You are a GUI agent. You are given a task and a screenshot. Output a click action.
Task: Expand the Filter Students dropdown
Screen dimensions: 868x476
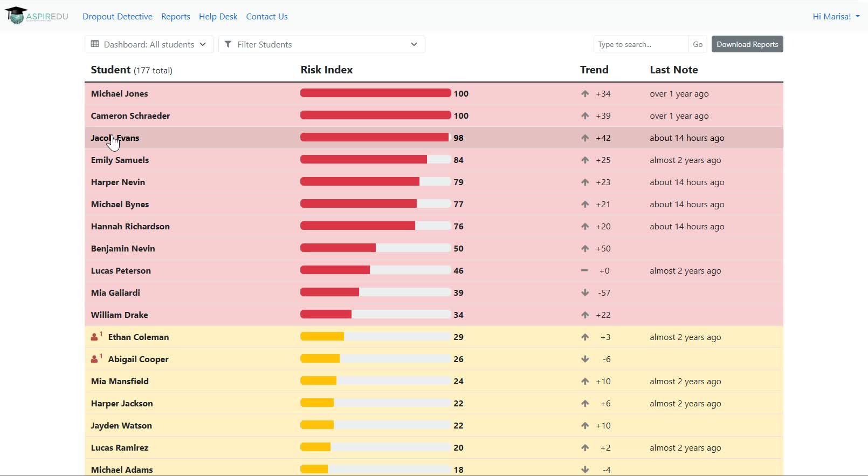pyautogui.click(x=321, y=44)
